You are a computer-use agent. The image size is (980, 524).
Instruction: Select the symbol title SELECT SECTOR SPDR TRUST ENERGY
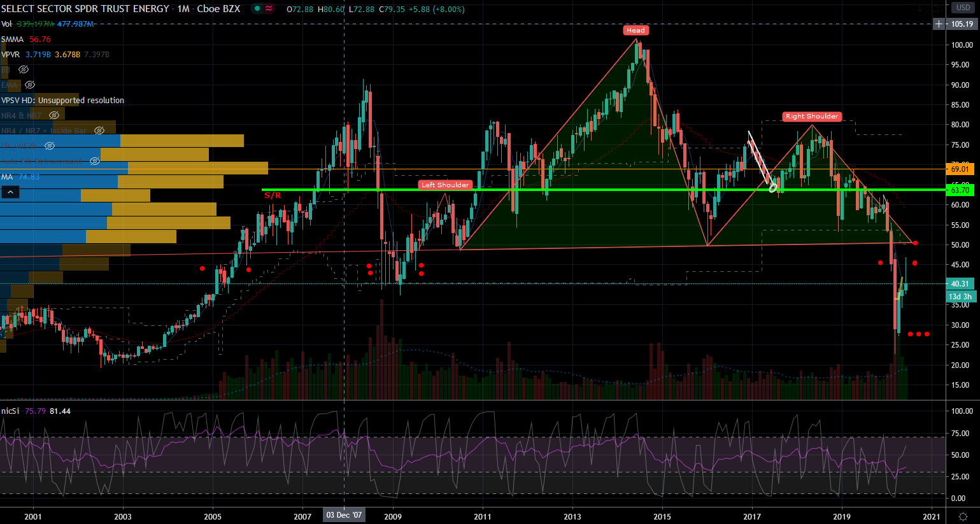[x=85, y=9]
